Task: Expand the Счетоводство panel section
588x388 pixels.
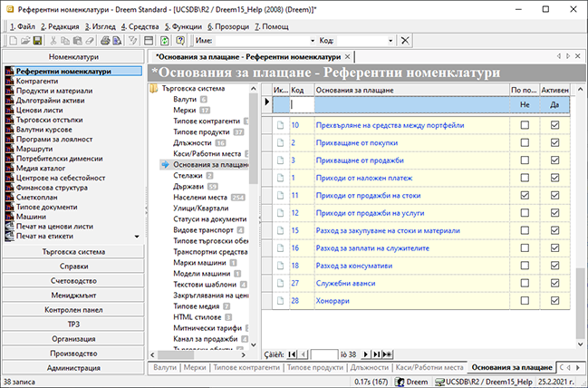Action: pyautogui.click(x=73, y=281)
